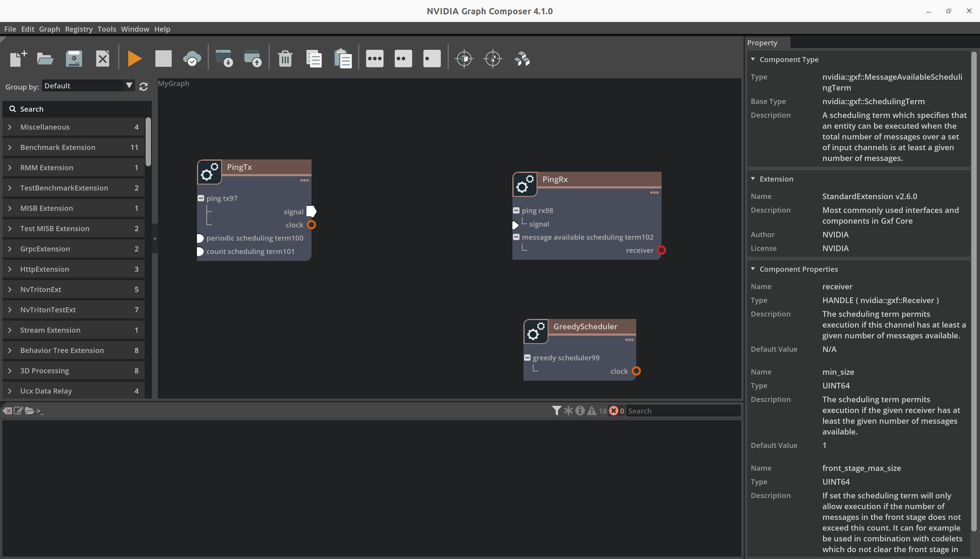This screenshot has width=980, height=559.
Task: Toggle the console filter funnel icon
Action: tap(557, 411)
